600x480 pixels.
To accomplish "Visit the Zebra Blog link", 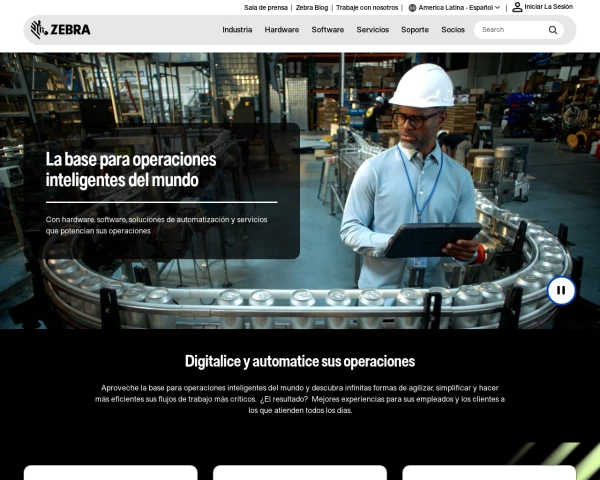I will (x=312, y=8).
